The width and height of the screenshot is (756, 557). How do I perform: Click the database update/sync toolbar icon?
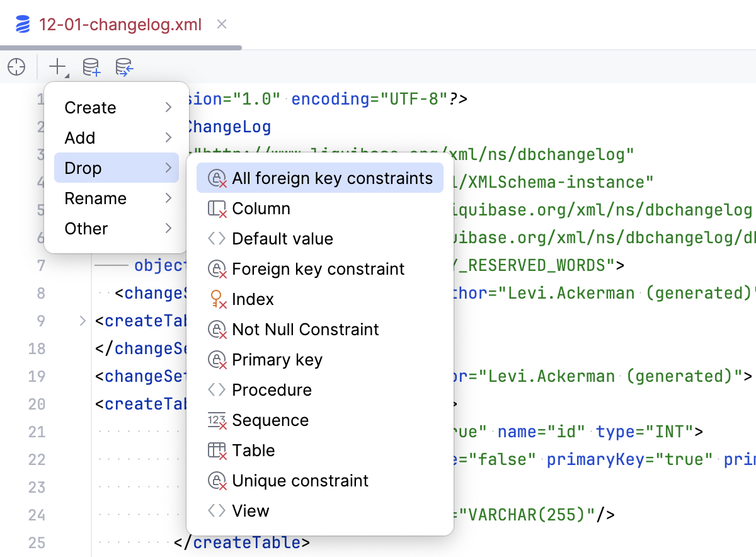pos(124,67)
